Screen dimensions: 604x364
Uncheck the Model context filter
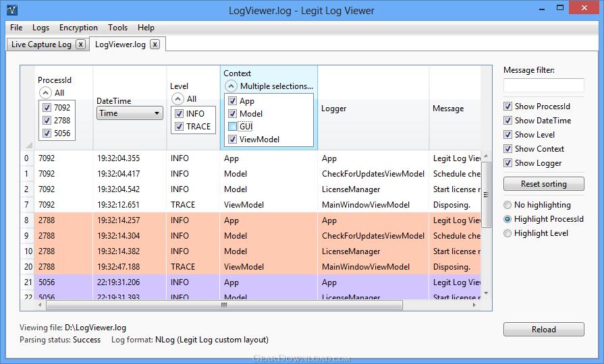232,113
